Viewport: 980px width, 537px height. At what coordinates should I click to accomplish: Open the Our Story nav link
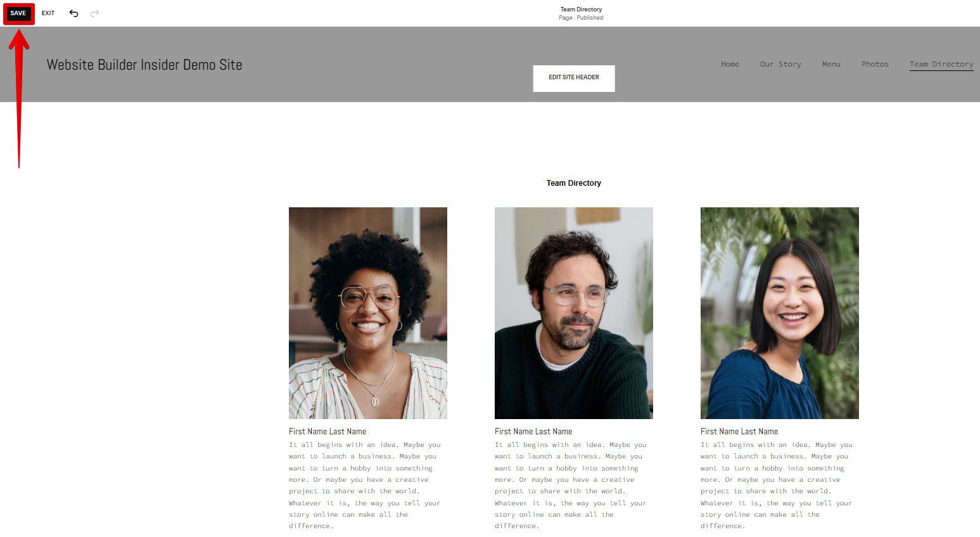pos(780,64)
